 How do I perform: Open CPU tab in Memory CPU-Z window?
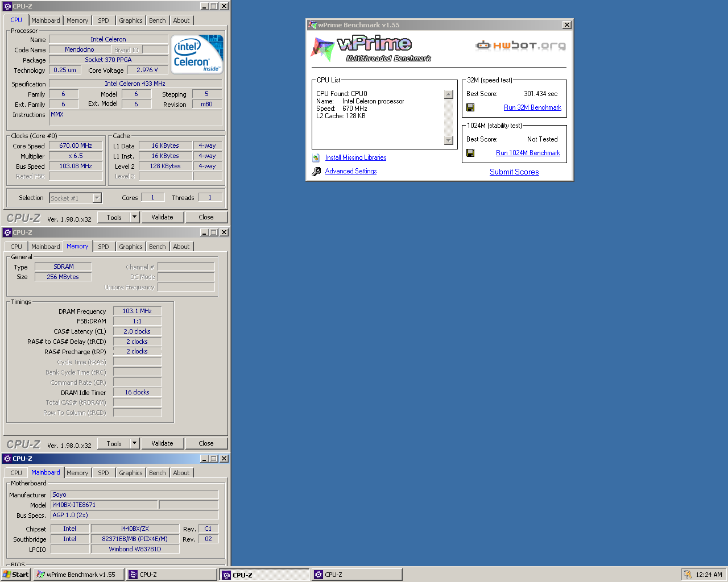16,247
